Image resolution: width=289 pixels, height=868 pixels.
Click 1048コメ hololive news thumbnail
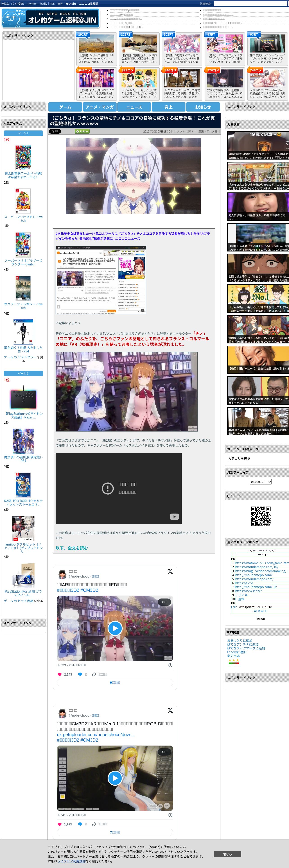click(96, 79)
